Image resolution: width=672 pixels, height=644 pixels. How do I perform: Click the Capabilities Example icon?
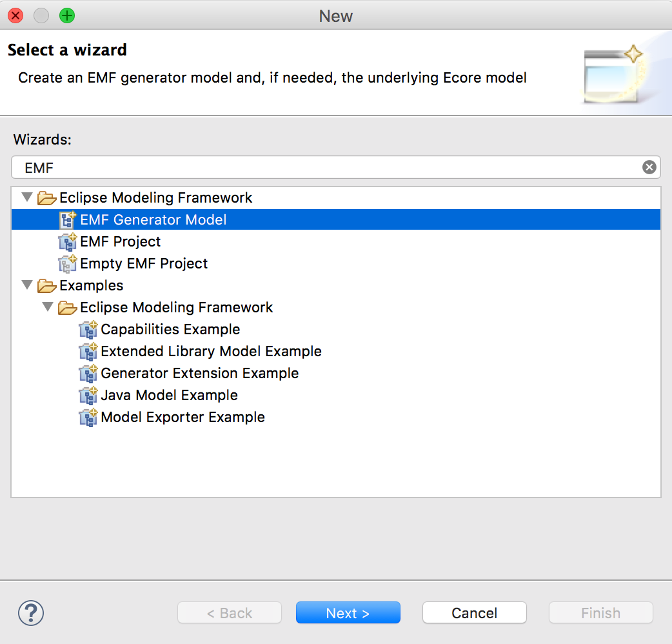click(x=88, y=329)
